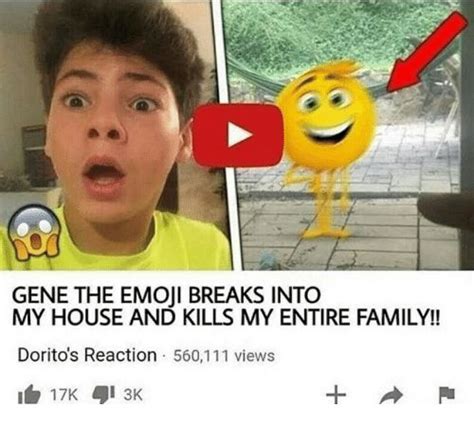Add the video to a playlist with the plus icon
474x425 pixels.
[x=336, y=395]
